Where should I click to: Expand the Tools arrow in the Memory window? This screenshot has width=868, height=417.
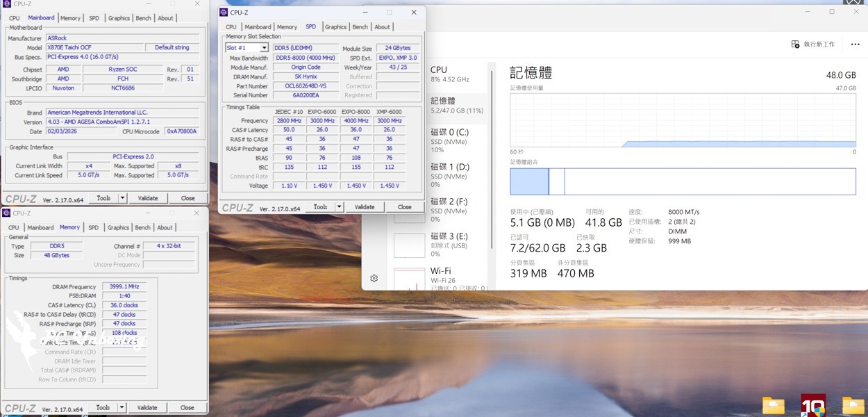(x=122, y=408)
